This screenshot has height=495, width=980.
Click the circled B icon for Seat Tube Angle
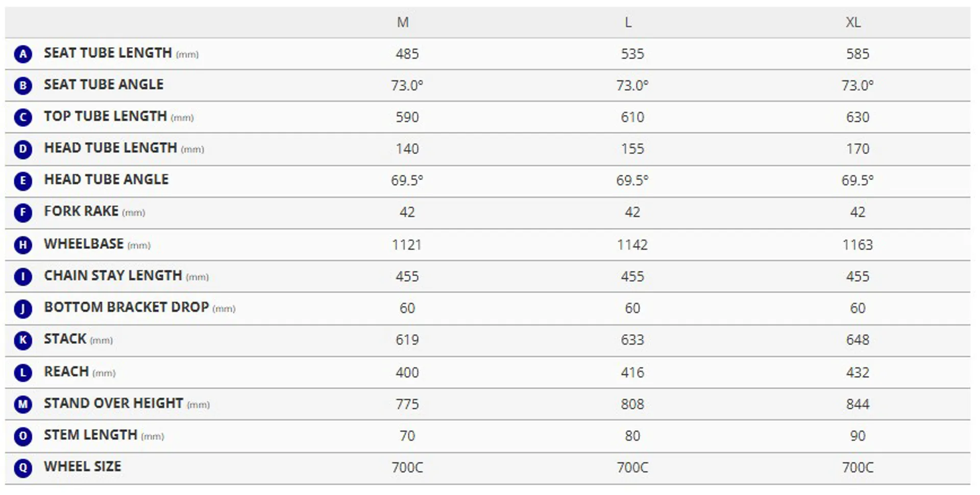coord(23,86)
